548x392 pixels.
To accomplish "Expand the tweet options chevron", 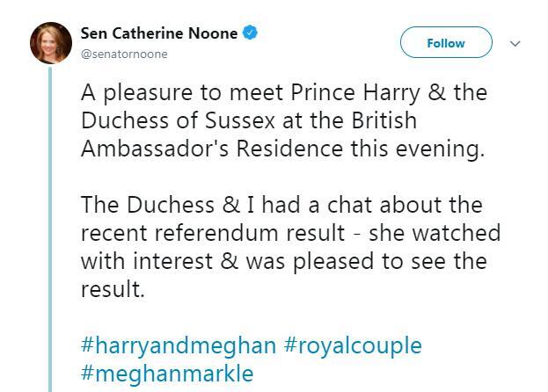I will [515, 43].
